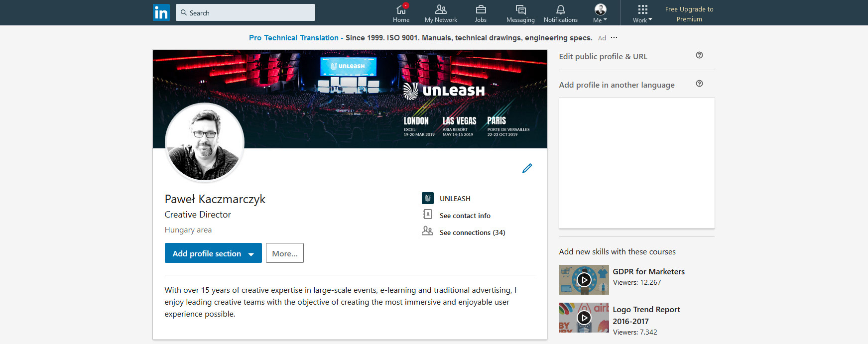
Task: Open Edit public profile & URL
Action: [x=603, y=57]
